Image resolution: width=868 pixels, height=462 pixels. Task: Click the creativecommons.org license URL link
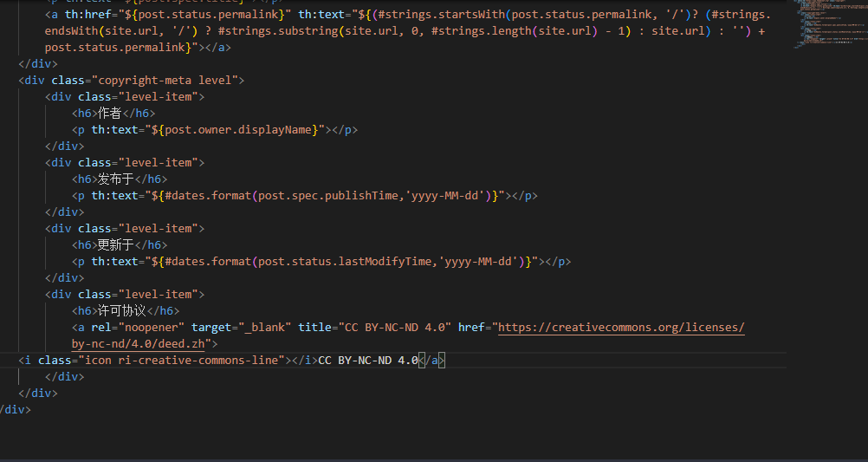point(621,328)
